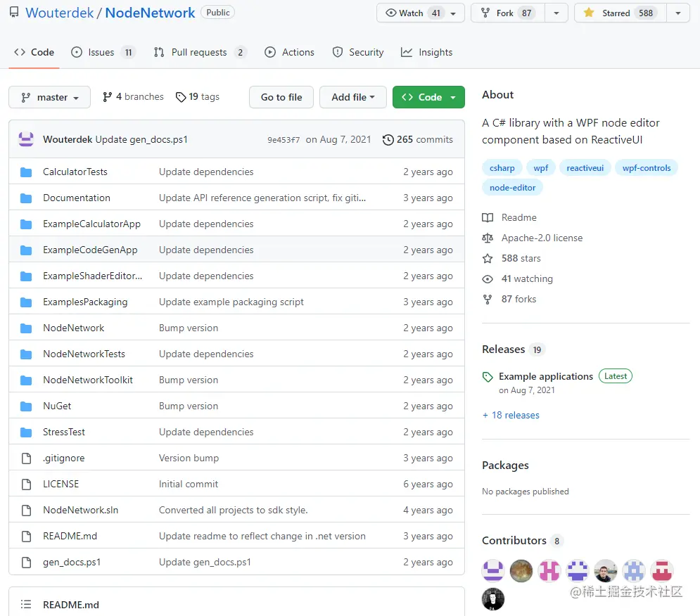The image size is (700, 616).
Task: Select the wpf-controls topic tag
Action: click(647, 168)
